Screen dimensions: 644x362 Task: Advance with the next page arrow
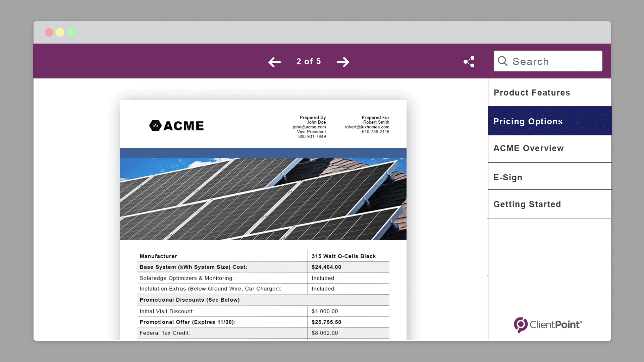(x=343, y=62)
